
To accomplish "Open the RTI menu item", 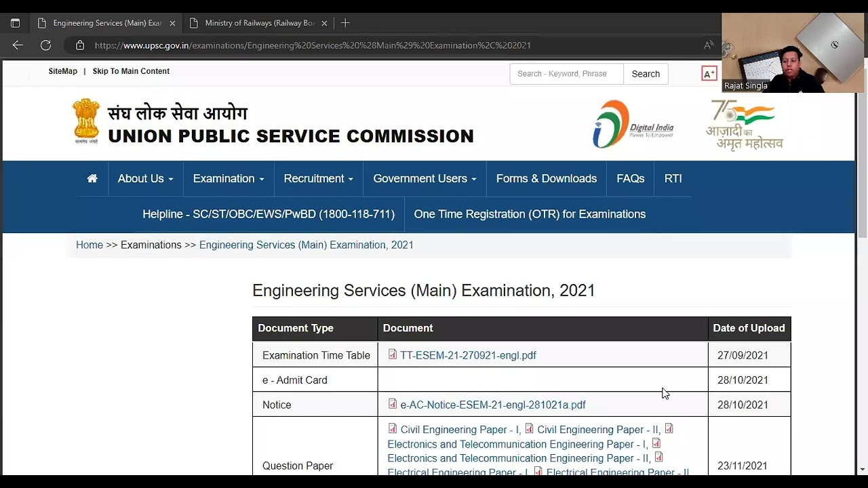I will (673, 178).
